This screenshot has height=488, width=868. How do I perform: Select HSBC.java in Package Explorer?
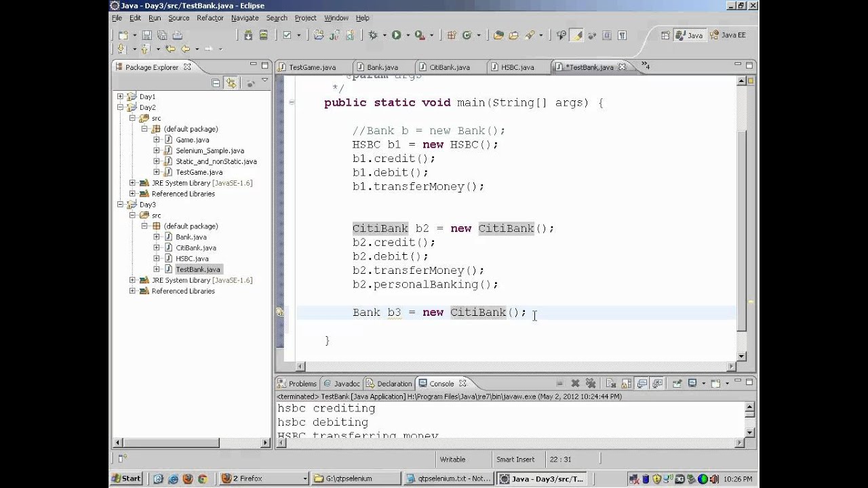pos(186,259)
